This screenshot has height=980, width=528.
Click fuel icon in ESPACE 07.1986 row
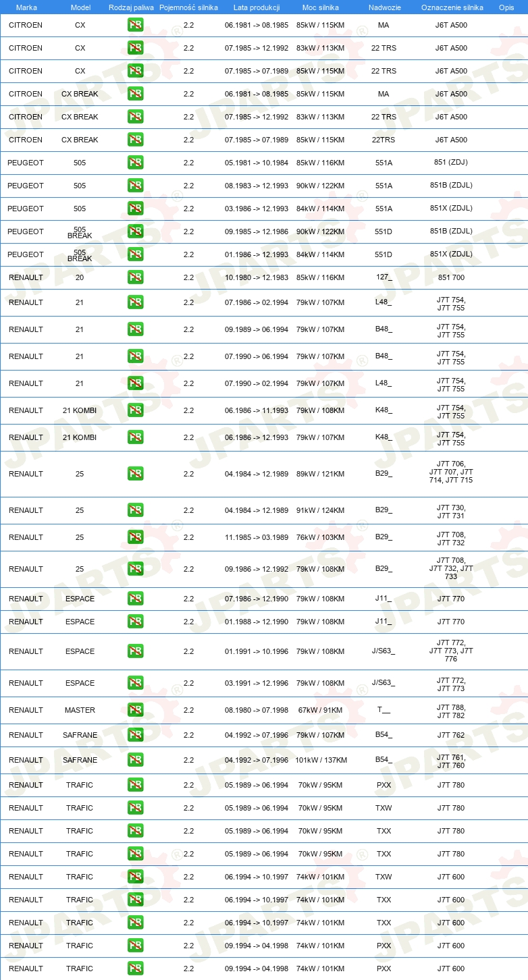tap(135, 599)
